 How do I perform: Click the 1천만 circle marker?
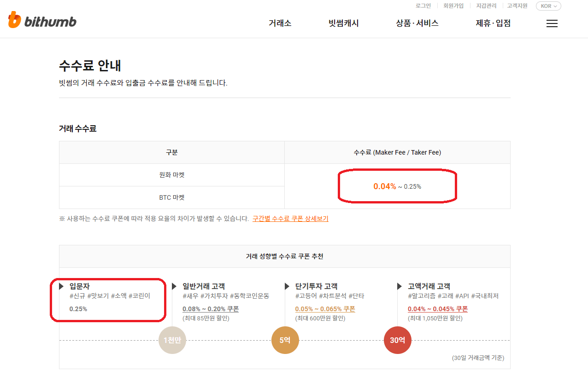(x=172, y=341)
